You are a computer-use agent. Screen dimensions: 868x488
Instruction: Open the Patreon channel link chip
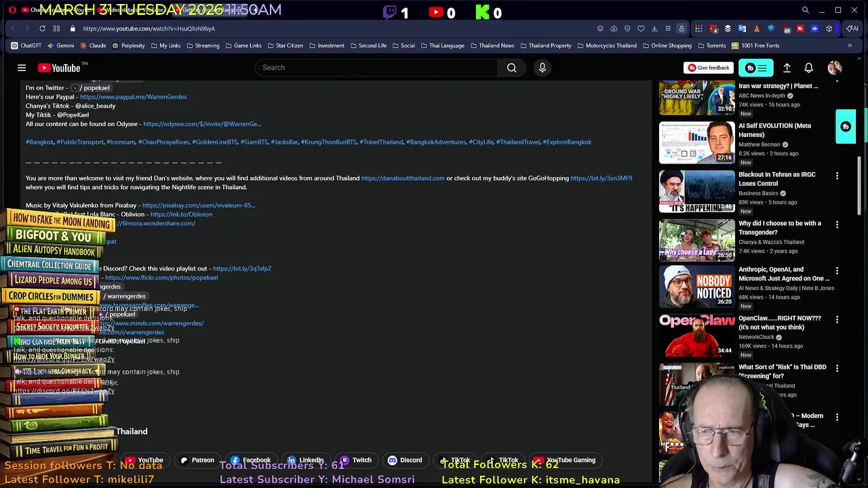pyautogui.click(x=197, y=460)
